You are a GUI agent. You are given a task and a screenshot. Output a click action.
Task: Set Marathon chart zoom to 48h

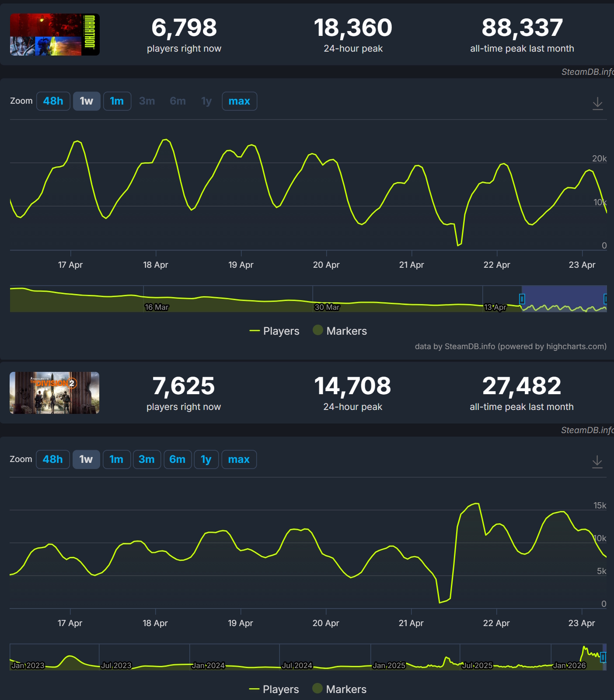(53, 101)
